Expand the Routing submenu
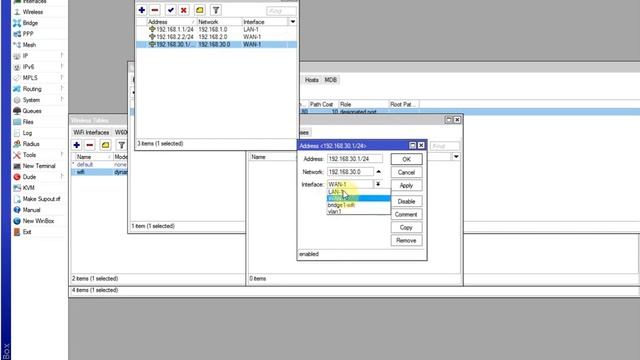Screen dimensions: 640x360 (62, 89)
